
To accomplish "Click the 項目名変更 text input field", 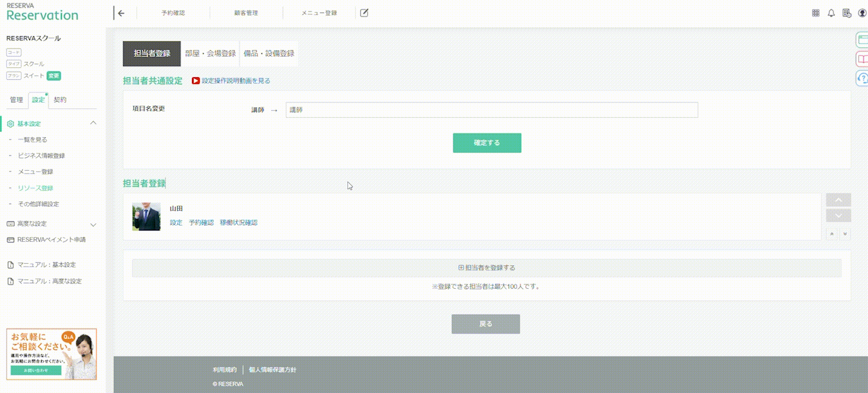I will [492, 110].
